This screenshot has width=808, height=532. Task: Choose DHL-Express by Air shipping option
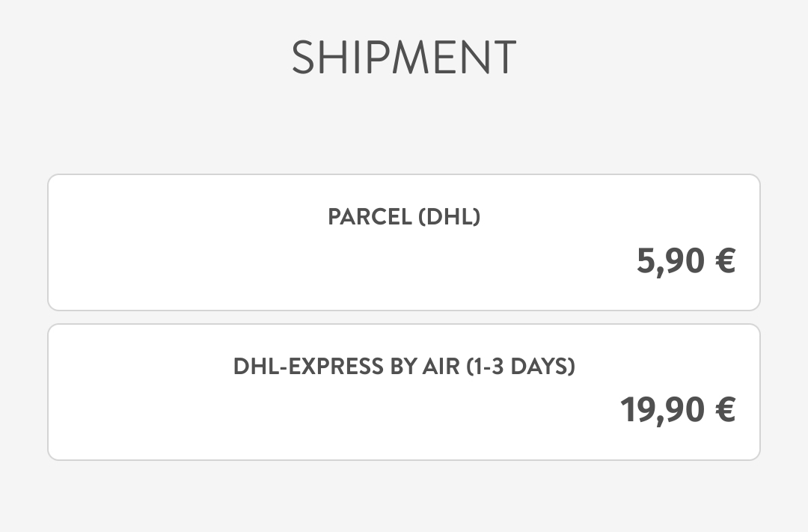pyautogui.click(x=404, y=392)
